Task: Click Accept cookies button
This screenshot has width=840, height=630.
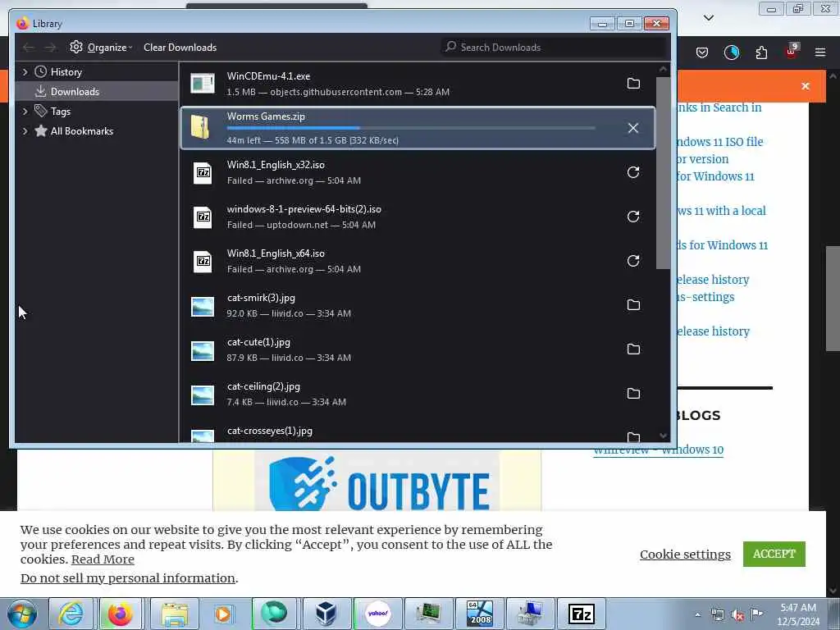Action: 774,554
